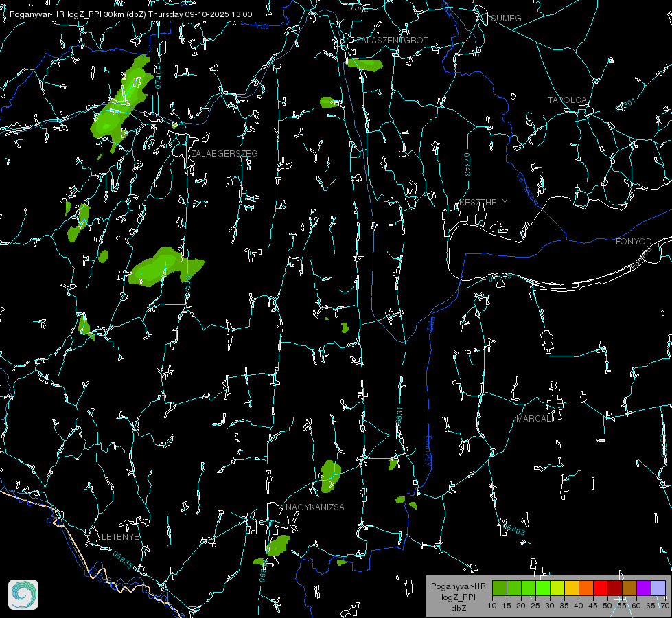Click road number 07404 label
This screenshot has width=672, height=618.
pos(158,78)
